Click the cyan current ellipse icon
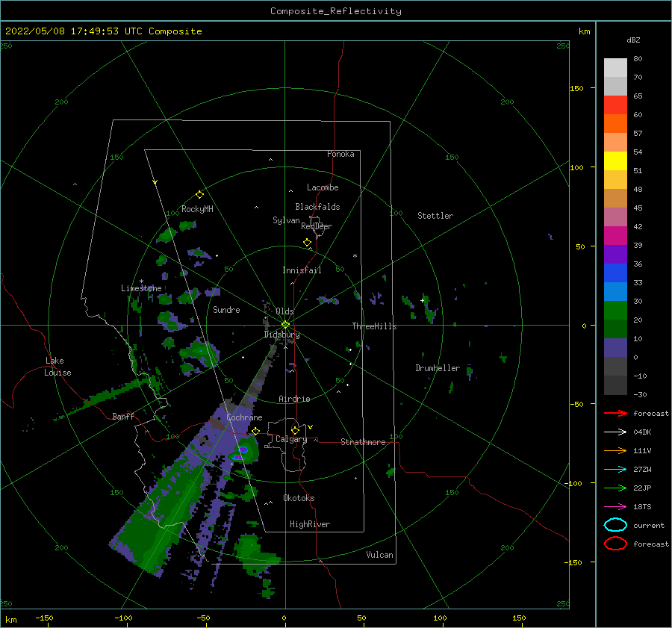 click(615, 525)
